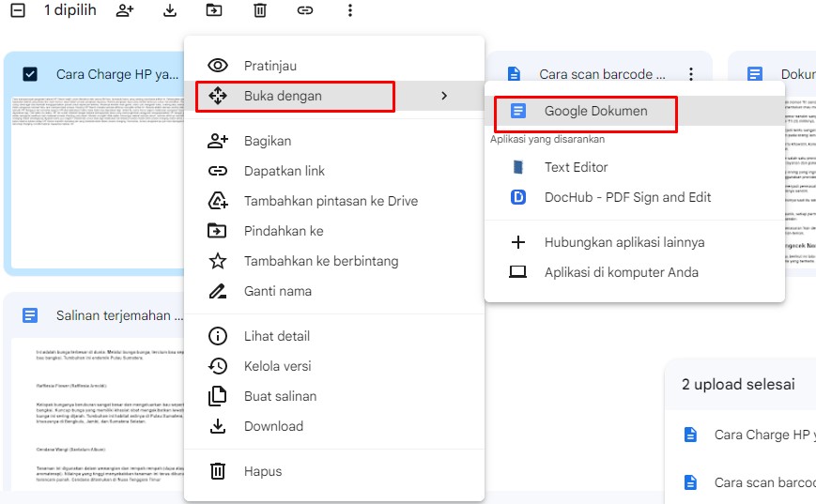Choose 'Tambahkan ke berbintang' option

pos(334,261)
